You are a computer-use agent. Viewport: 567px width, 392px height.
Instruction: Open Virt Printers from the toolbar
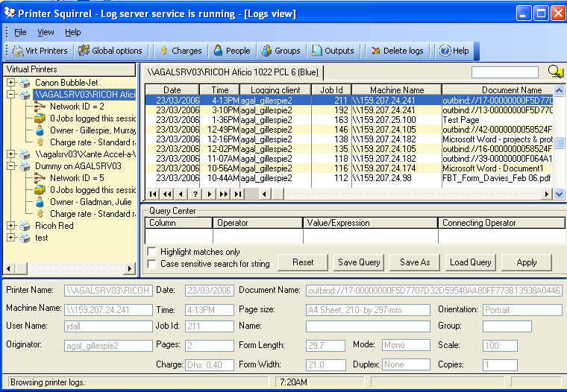click(40, 51)
